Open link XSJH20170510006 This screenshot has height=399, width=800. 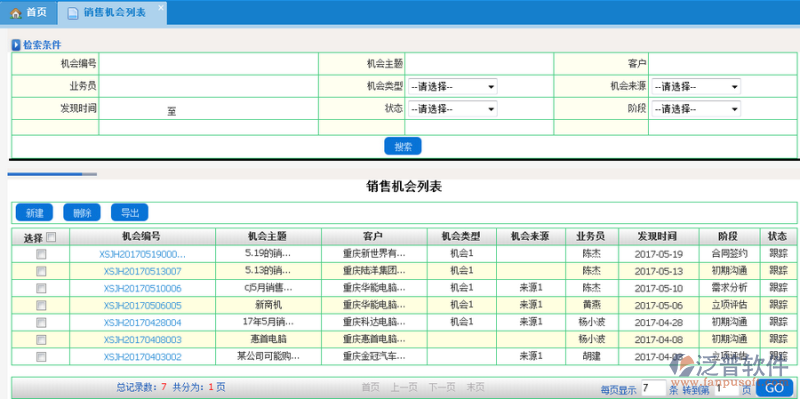pos(142,288)
